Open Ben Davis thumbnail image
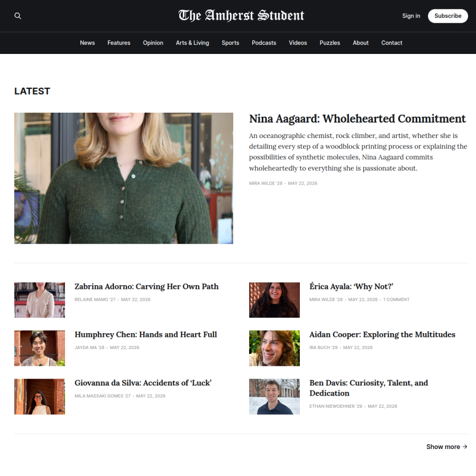The height and width of the screenshot is (476, 476). [274, 397]
